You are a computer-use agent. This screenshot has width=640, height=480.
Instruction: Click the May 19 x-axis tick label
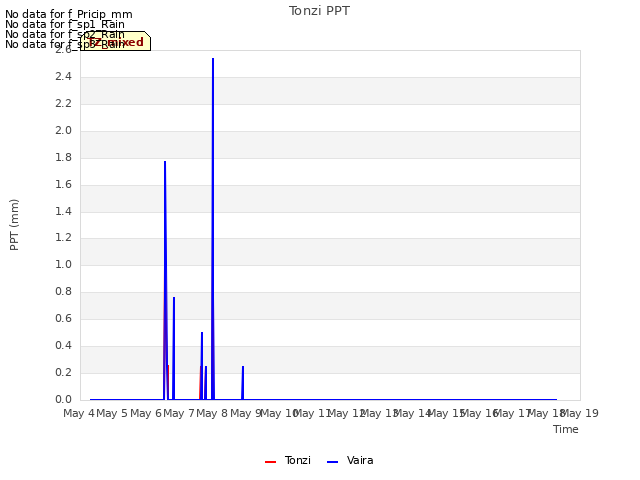(x=580, y=413)
